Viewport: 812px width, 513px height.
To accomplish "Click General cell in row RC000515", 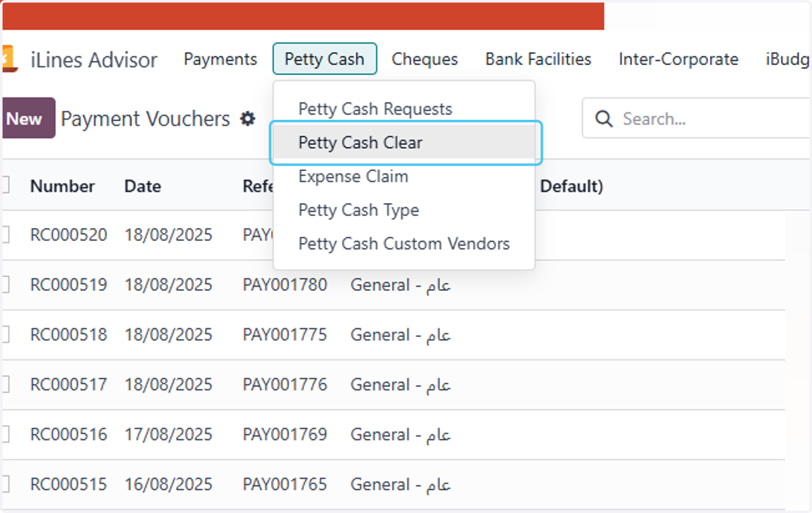I will [401, 485].
